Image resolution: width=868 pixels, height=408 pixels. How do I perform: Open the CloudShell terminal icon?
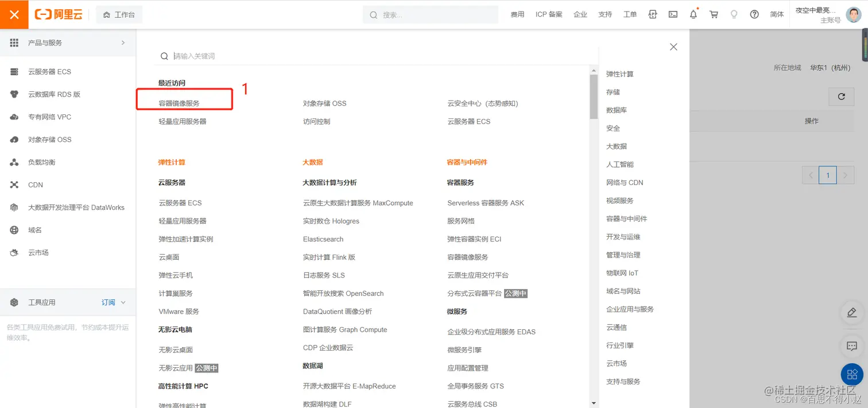(x=672, y=14)
